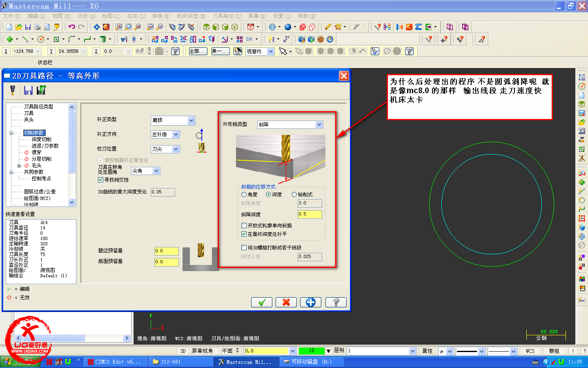Screen dimensions: 588x368
Task: Click the blue shaded sphere icon
Action: pyautogui.click(x=288, y=27)
